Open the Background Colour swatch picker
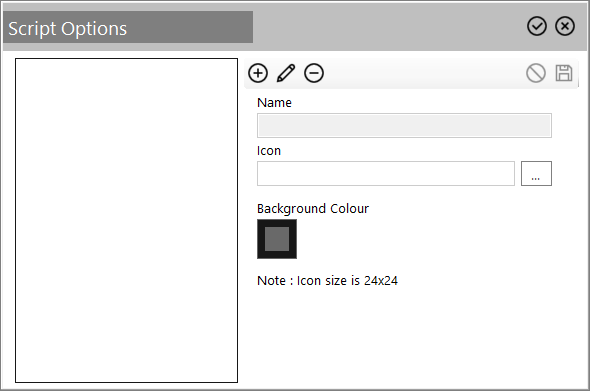 [x=277, y=239]
